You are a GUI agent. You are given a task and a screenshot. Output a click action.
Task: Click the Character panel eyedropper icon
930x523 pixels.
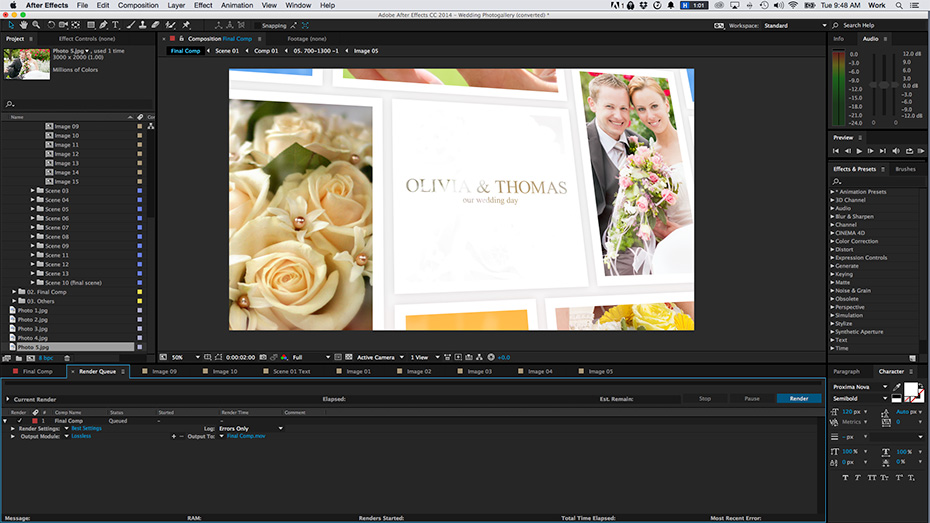[x=896, y=387]
